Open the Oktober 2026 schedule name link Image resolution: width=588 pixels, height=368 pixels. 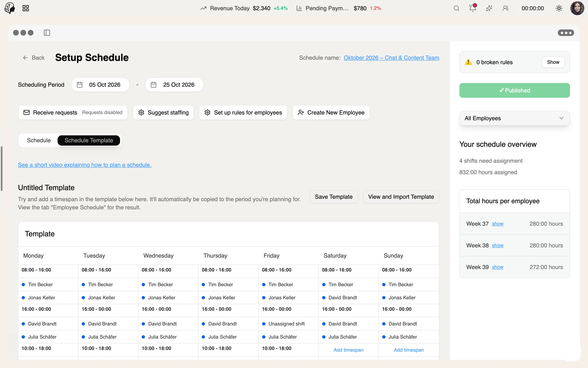(x=391, y=58)
